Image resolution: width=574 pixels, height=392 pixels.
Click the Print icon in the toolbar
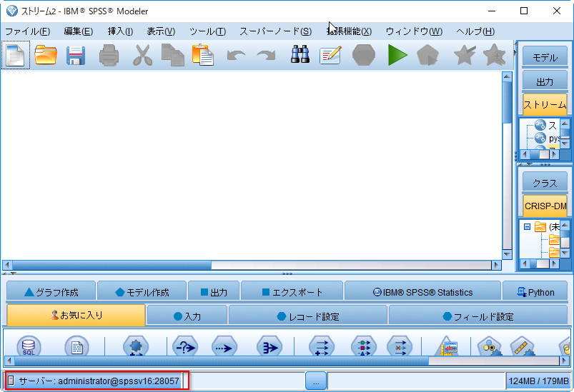click(x=109, y=56)
